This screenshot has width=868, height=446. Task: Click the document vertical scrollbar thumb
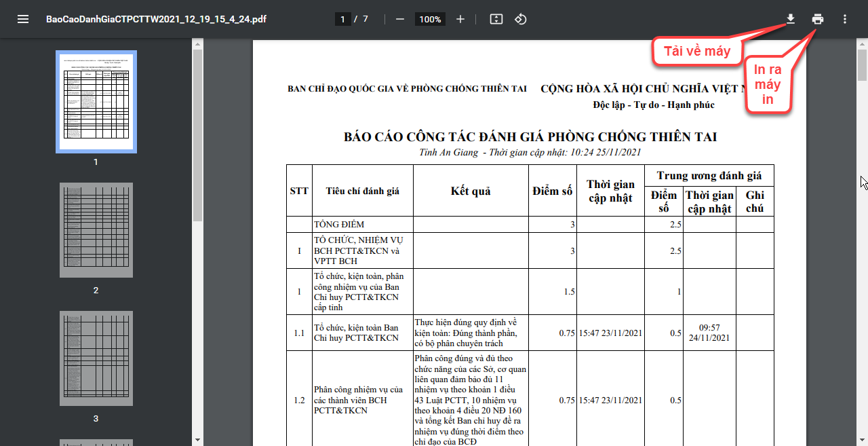point(862,64)
